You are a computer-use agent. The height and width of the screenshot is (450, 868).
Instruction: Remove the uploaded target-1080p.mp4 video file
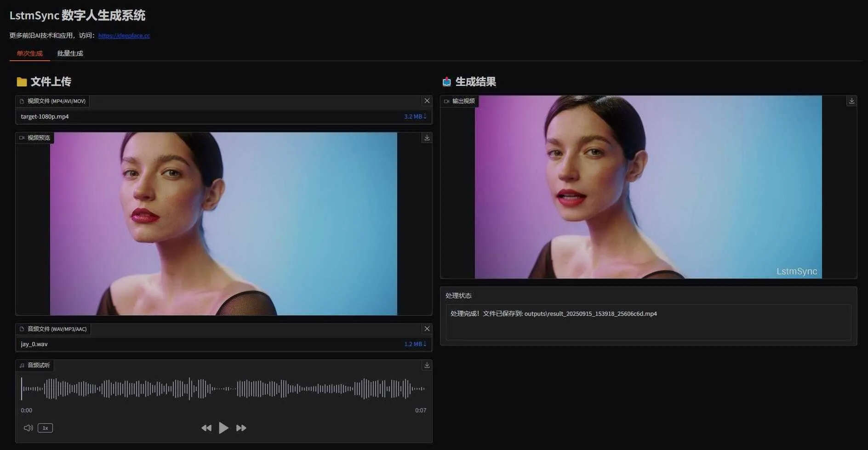pos(427,101)
